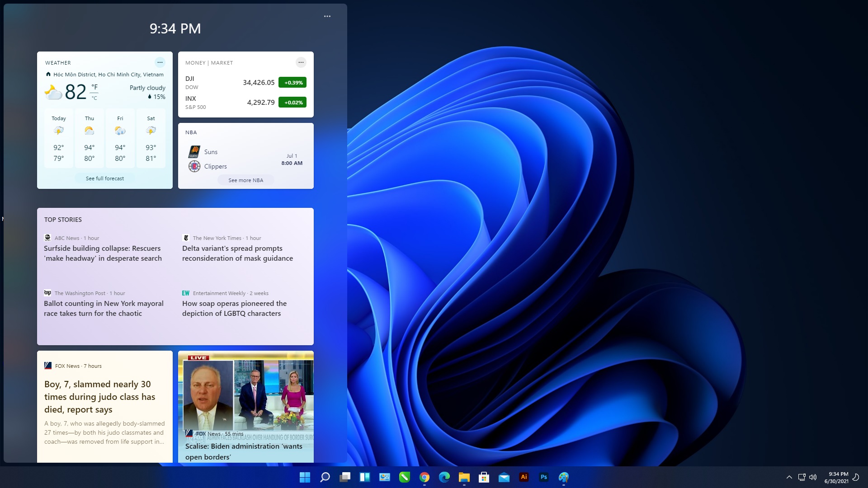
Task: Open the Weather widget options menu
Action: pos(160,62)
